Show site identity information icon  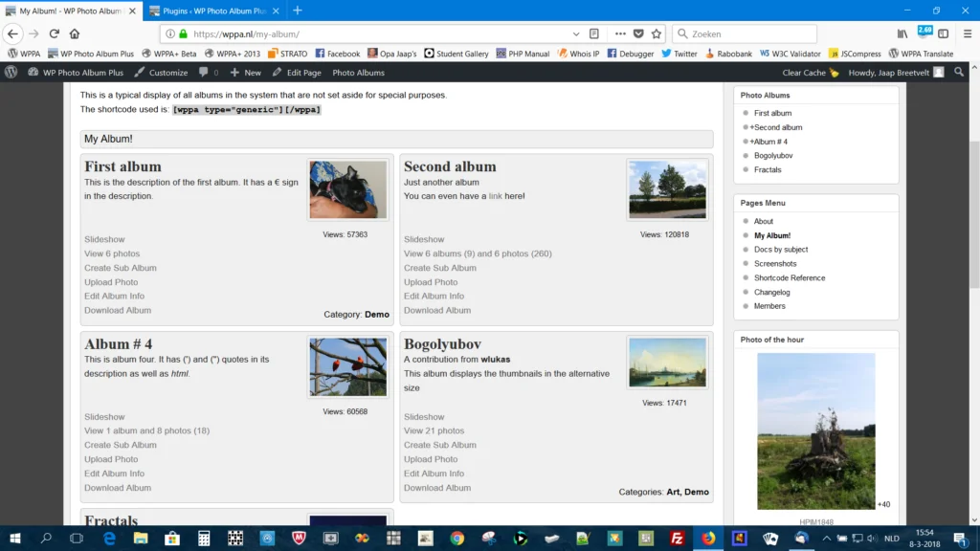[170, 33]
